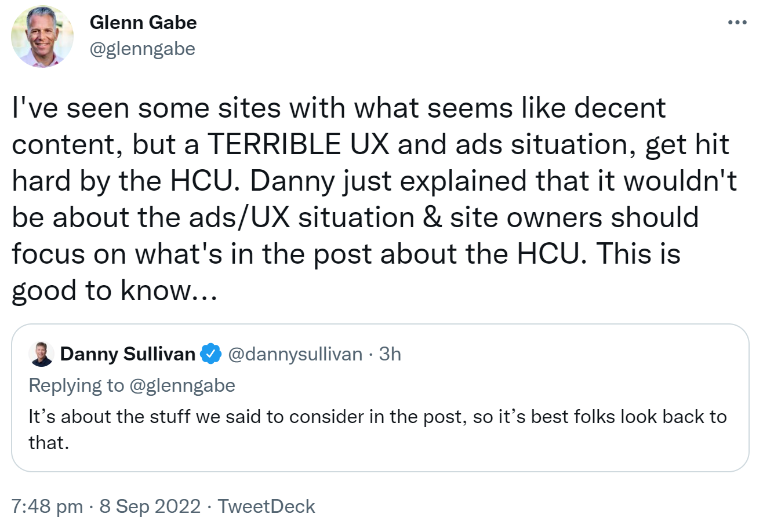The width and height of the screenshot is (763, 532).
Task: Click the 3h timestamp on the quoted tweet
Action: (x=394, y=354)
